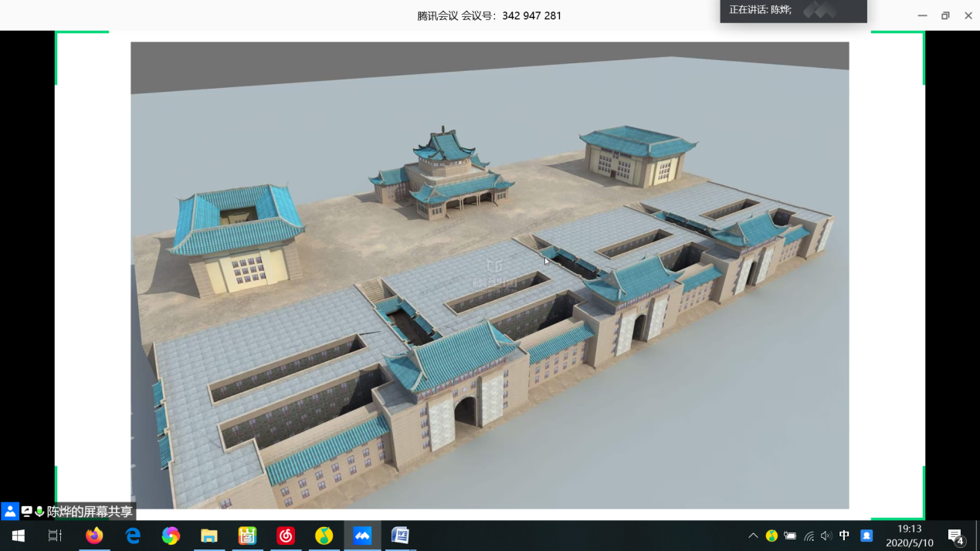
Task: Expand hidden system tray icons
Action: [753, 536]
